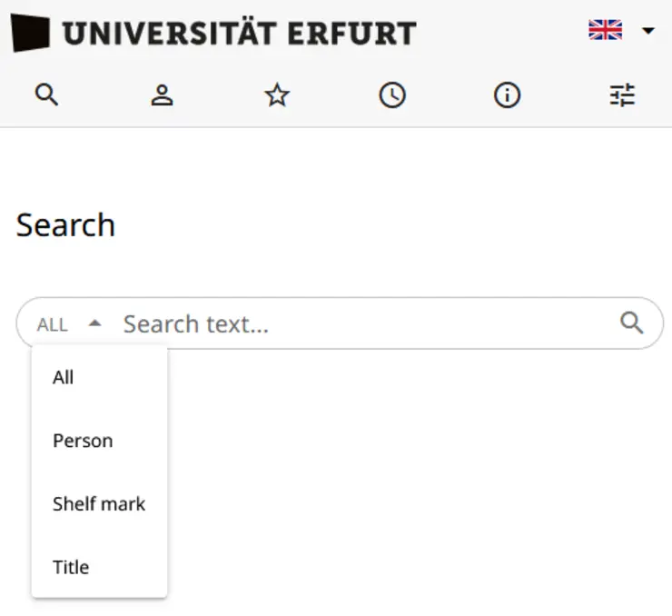Viewport: 672px width, 616px height.
Task: Open the user account person icon
Action: click(162, 95)
